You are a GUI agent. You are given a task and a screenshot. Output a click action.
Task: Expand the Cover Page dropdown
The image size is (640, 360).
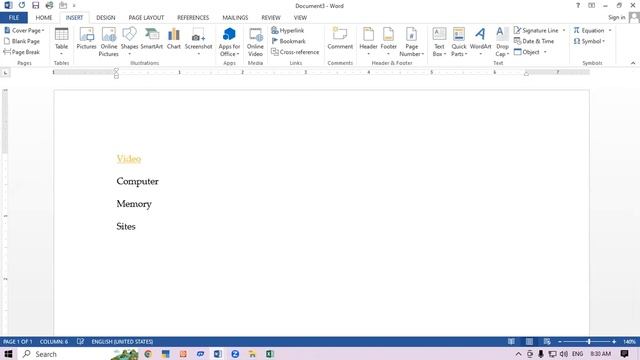(x=43, y=31)
